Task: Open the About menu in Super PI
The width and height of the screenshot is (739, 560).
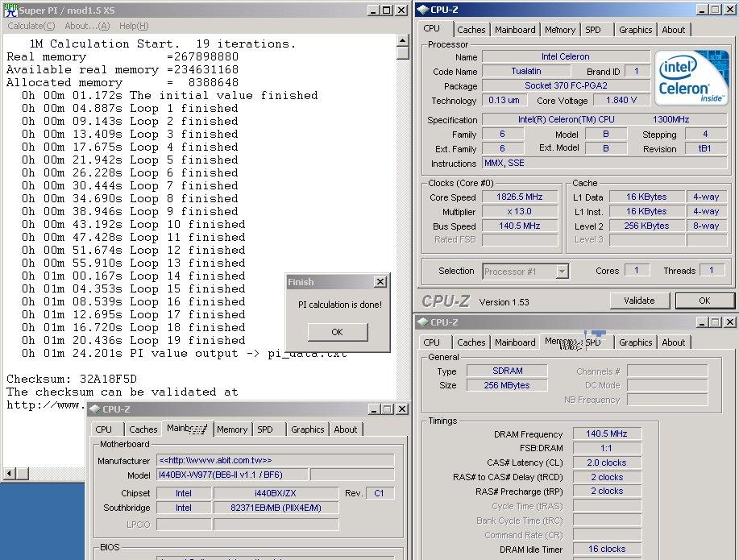Action: (x=87, y=26)
